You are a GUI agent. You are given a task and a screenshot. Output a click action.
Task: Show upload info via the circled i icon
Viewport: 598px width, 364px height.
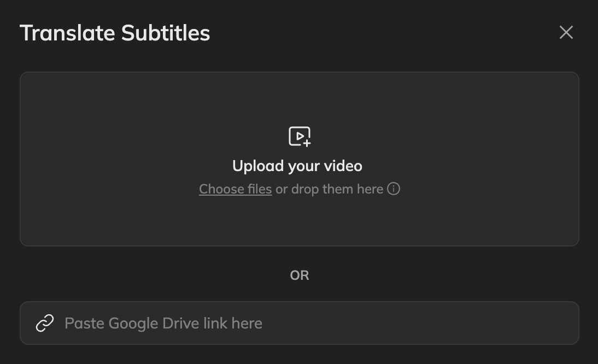(x=394, y=189)
